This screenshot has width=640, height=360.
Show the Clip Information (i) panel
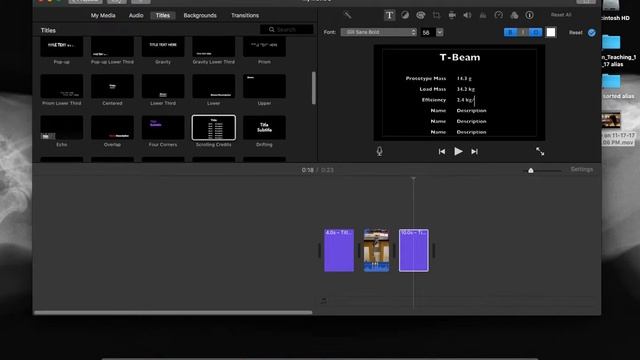click(x=529, y=15)
